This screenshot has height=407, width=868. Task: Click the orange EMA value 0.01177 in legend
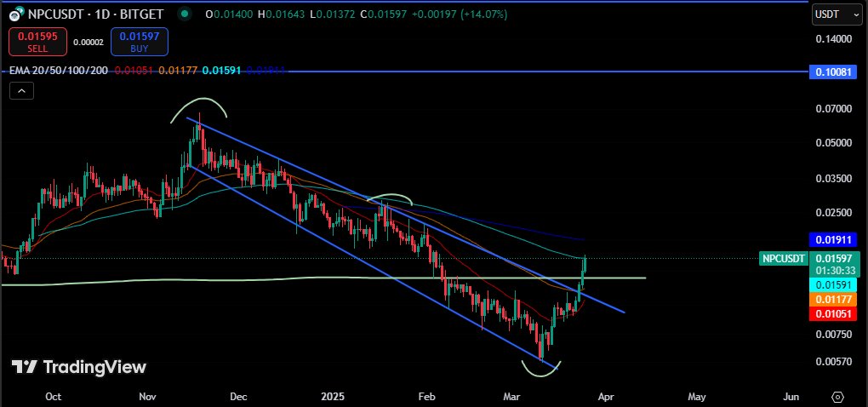178,71
